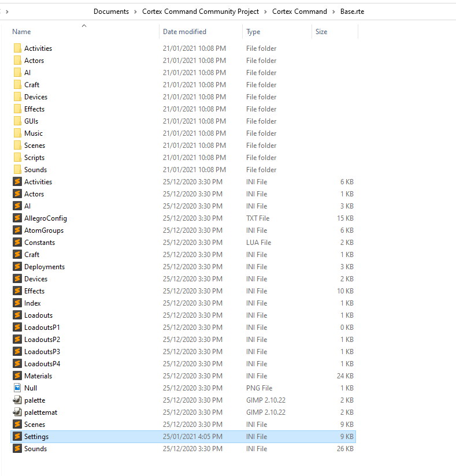Click the Sublime icon of Activities INI file

(17, 181)
